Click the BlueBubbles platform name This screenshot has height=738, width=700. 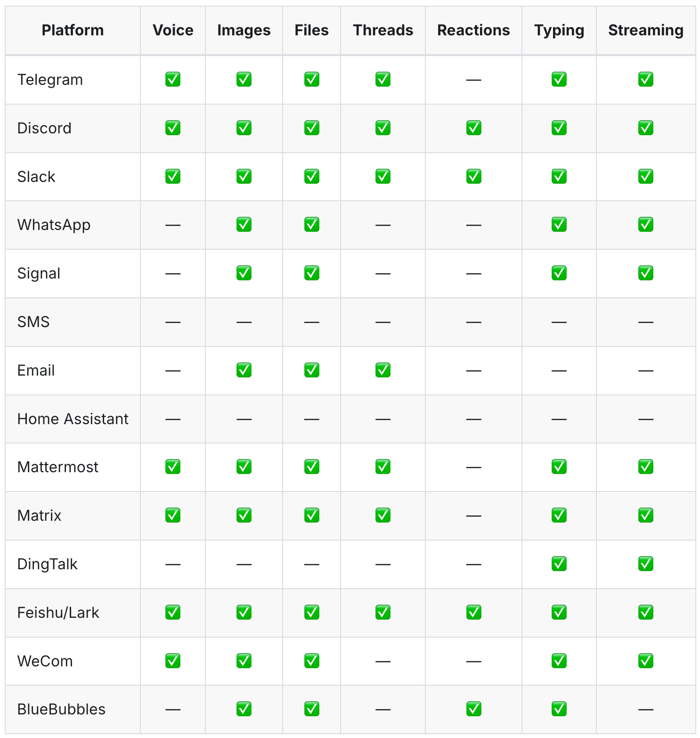tap(61, 709)
